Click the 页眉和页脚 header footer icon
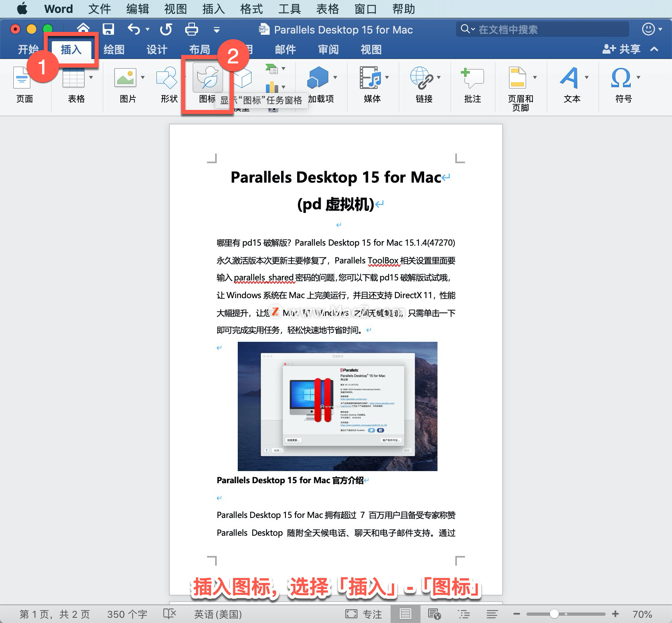The width and height of the screenshot is (672, 623). tap(518, 77)
